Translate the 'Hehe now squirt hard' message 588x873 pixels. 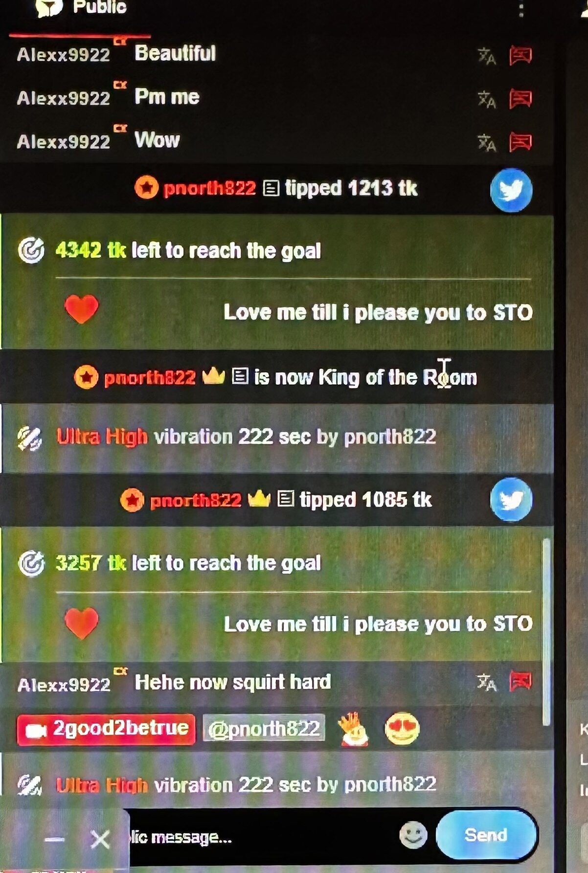[486, 682]
